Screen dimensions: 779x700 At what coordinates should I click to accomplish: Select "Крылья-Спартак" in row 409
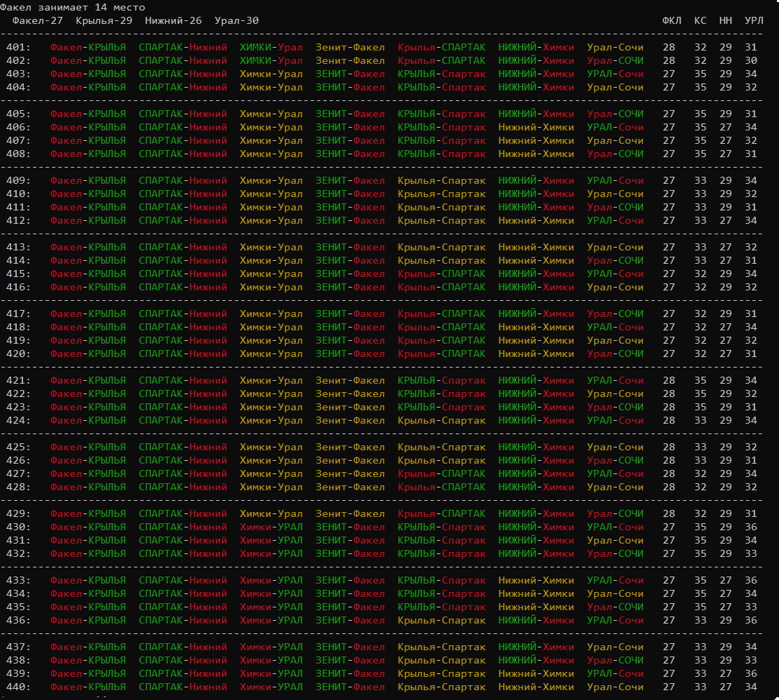coord(442,181)
